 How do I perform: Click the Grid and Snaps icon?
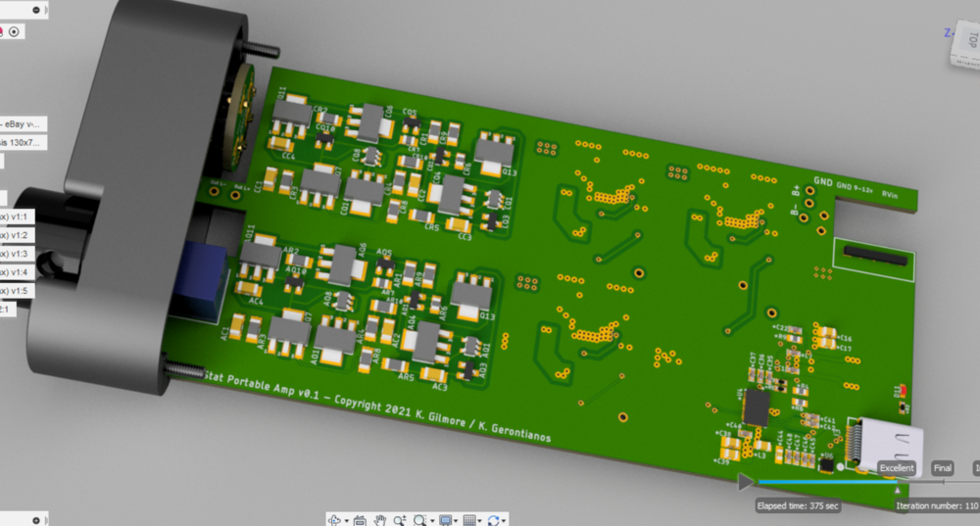click(x=469, y=520)
